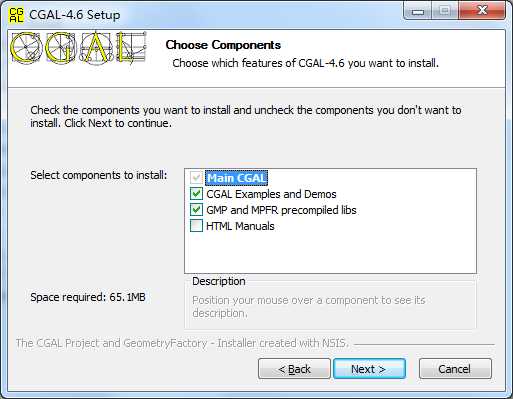Image resolution: width=513 pixels, height=399 pixels.
Task: Cancel the CGAL-4.6 installation
Action: click(455, 369)
